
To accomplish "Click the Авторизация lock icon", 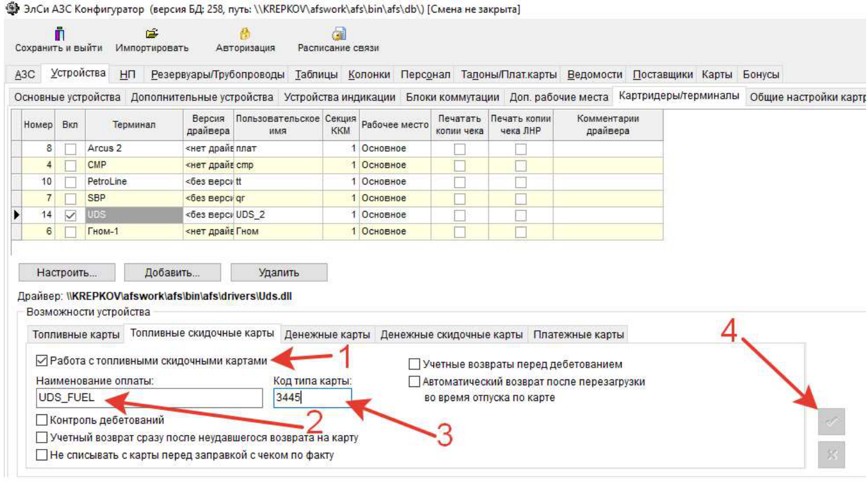I will click(245, 34).
